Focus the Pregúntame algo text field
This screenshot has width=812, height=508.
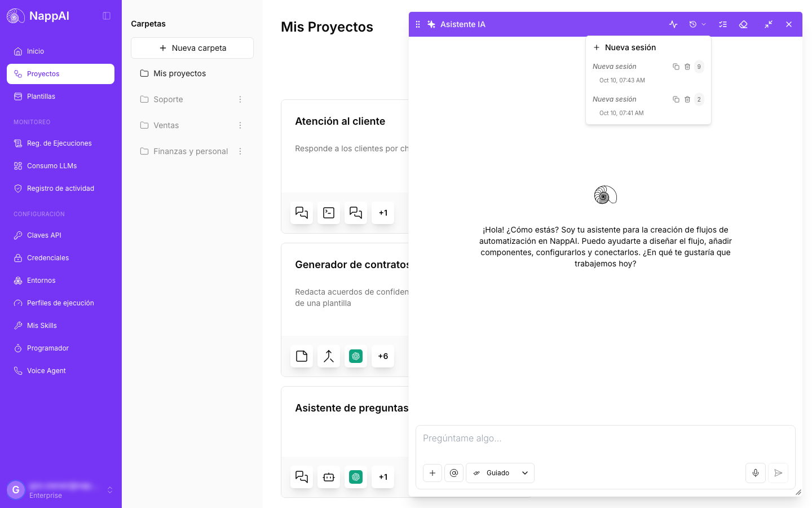tap(606, 439)
